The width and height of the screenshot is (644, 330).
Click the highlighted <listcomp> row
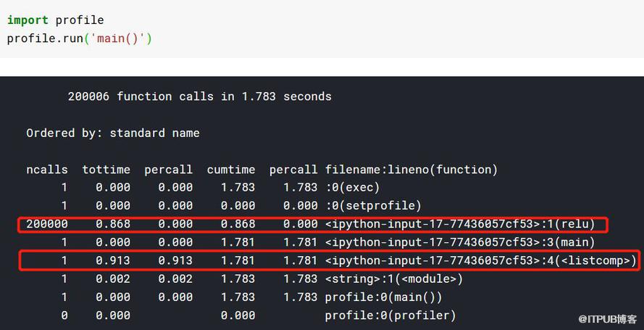(x=330, y=261)
